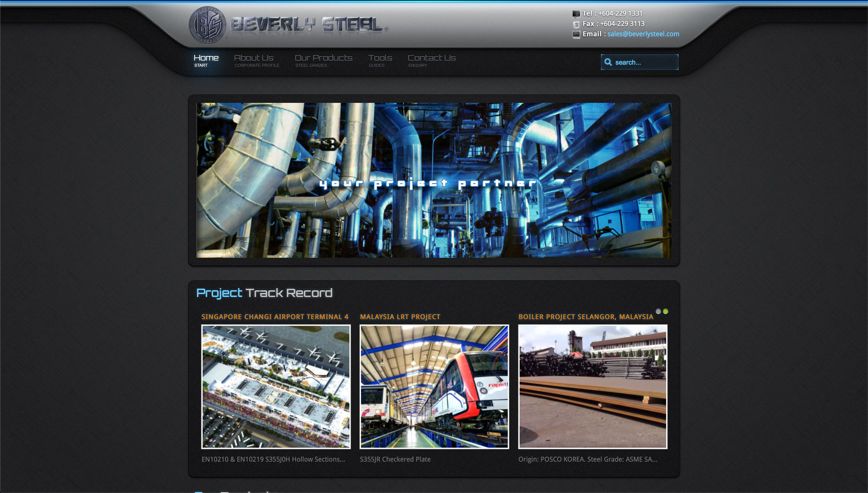Click the Beverly Steel circular logo emblem
The width and height of the screenshot is (868, 493).
tap(207, 25)
